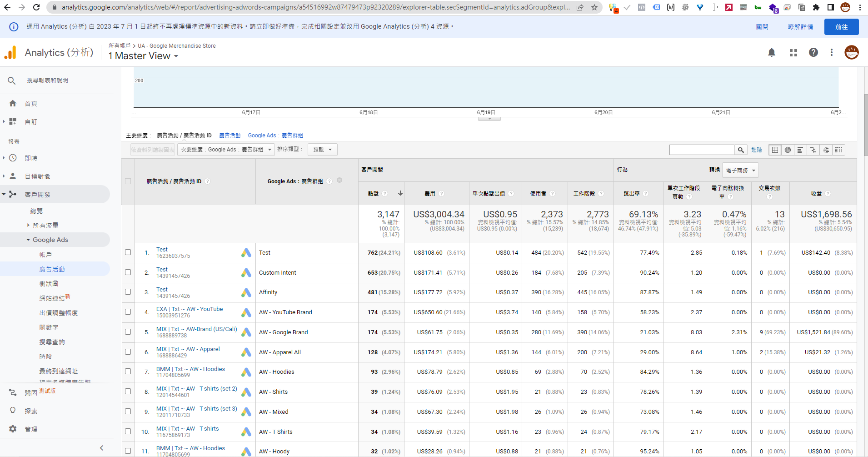Open the 帳戶 report
Screen dimensions: 868x457
[45, 255]
